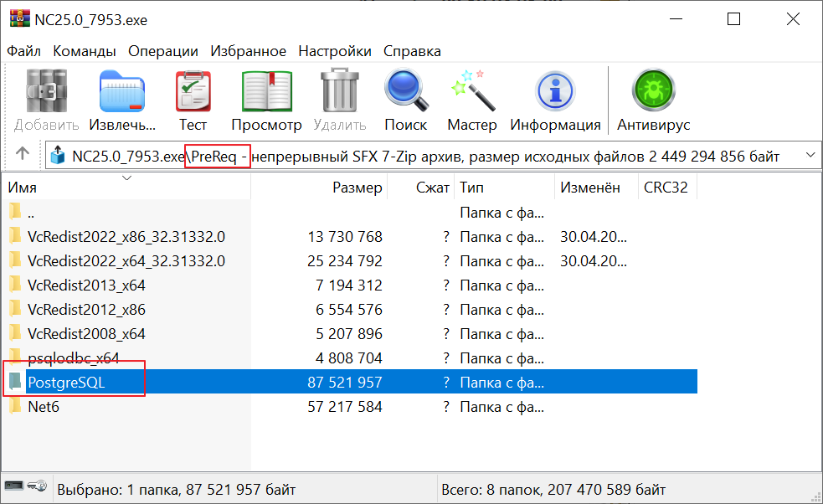Open the Команды menu

pyautogui.click(x=85, y=51)
